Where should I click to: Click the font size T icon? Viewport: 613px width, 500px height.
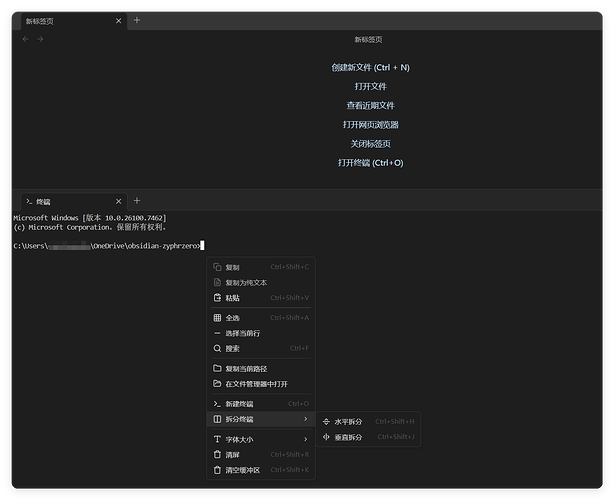click(217, 439)
